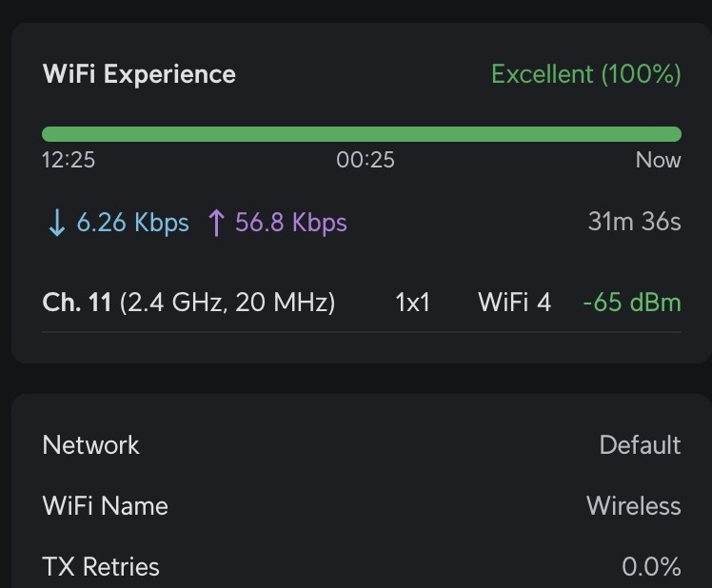Screen dimensions: 712x588
Task: Click the 6.26 Kbps download rate
Action: pos(132,223)
